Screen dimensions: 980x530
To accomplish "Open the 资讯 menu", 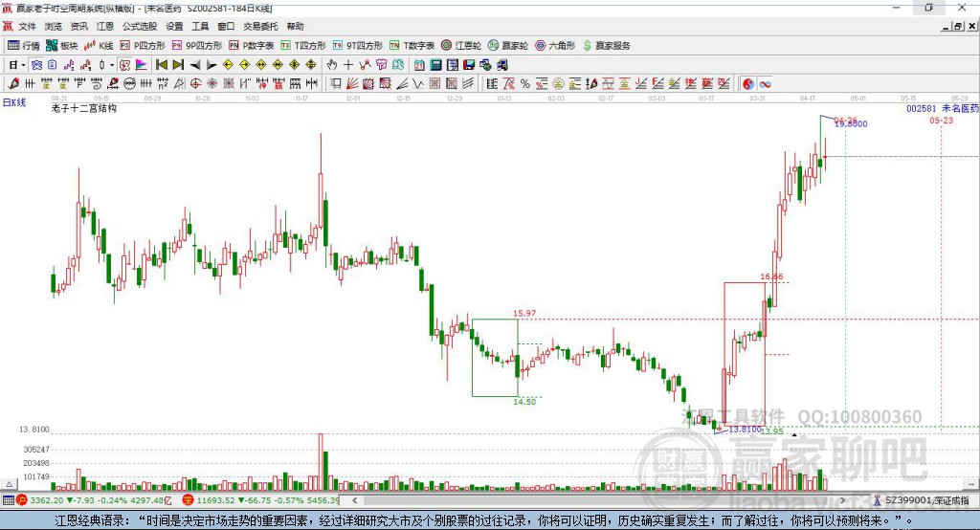I will point(78,26).
